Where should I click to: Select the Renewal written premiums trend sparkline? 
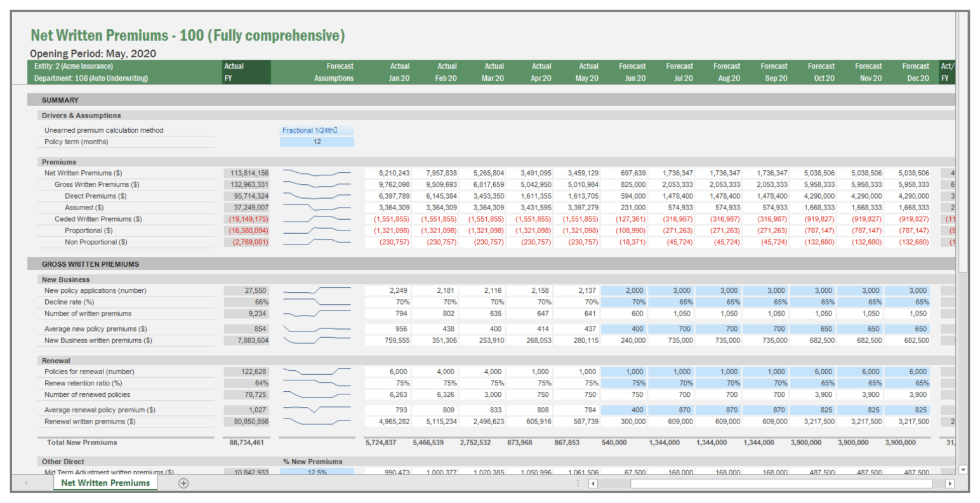[x=318, y=421]
